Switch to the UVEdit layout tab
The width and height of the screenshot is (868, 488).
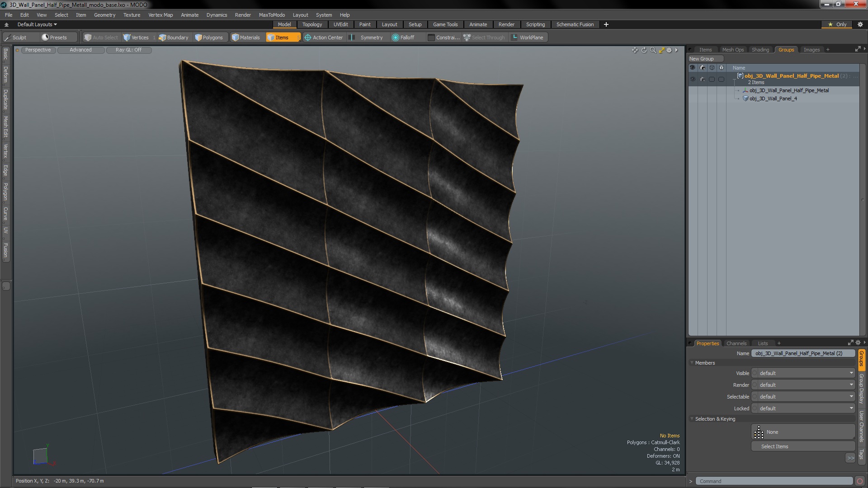(340, 24)
